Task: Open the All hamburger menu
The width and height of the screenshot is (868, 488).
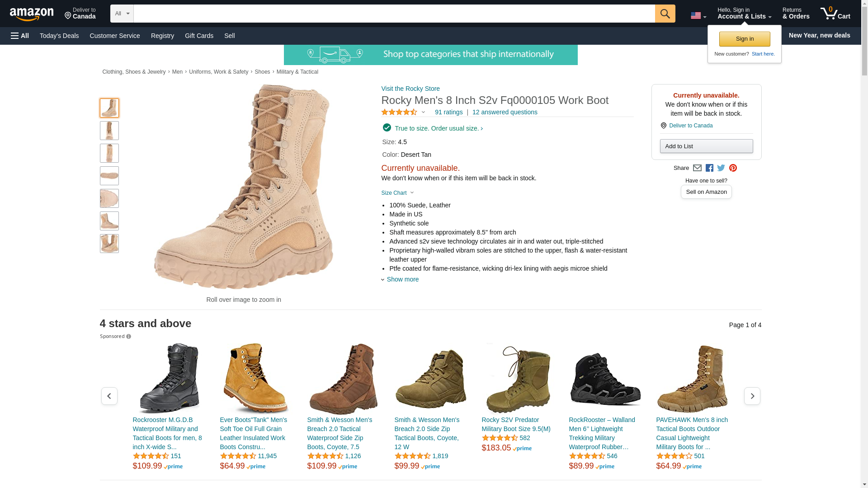Action: click(20, 36)
